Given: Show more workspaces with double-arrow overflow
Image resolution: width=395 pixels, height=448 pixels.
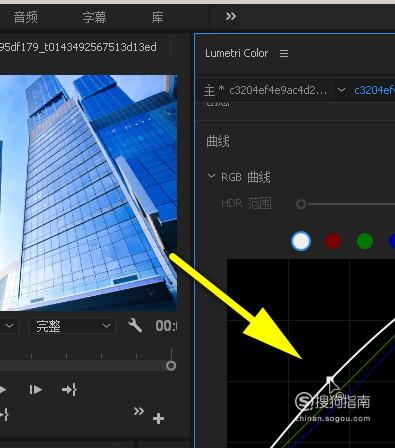Looking at the screenshot, I should click(x=231, y=16).
